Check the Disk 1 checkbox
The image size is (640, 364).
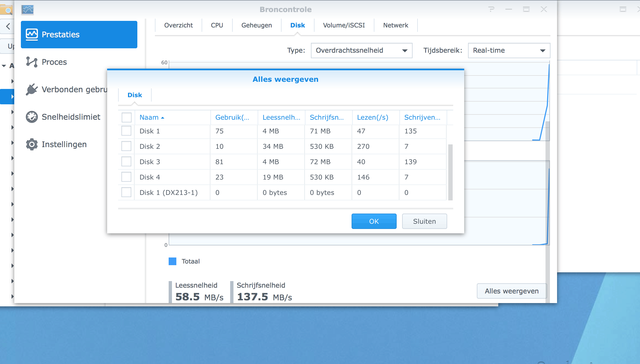(126, 131)
